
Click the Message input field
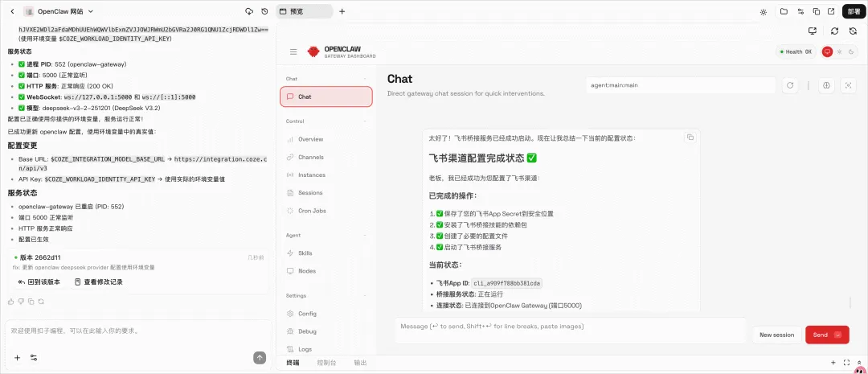570,331
